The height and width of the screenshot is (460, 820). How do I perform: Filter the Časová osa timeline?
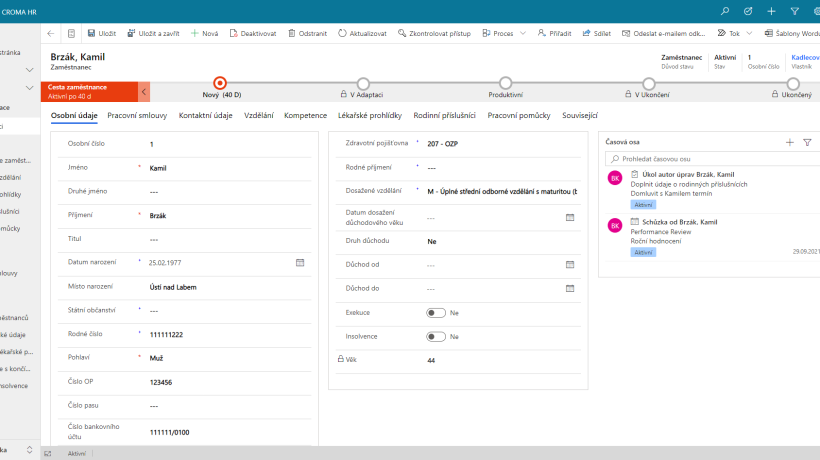pos(807,142)
